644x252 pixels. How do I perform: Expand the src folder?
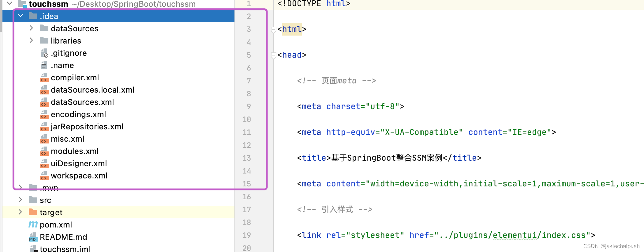20,200
